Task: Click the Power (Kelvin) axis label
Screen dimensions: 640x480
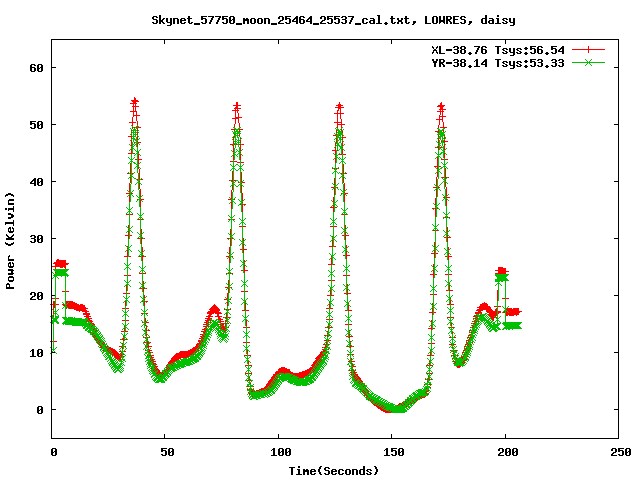Action: [x=10, y=241]
